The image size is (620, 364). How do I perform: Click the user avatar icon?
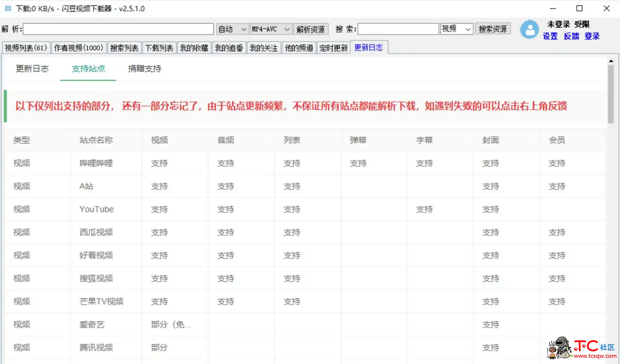(x=529, y=29)
